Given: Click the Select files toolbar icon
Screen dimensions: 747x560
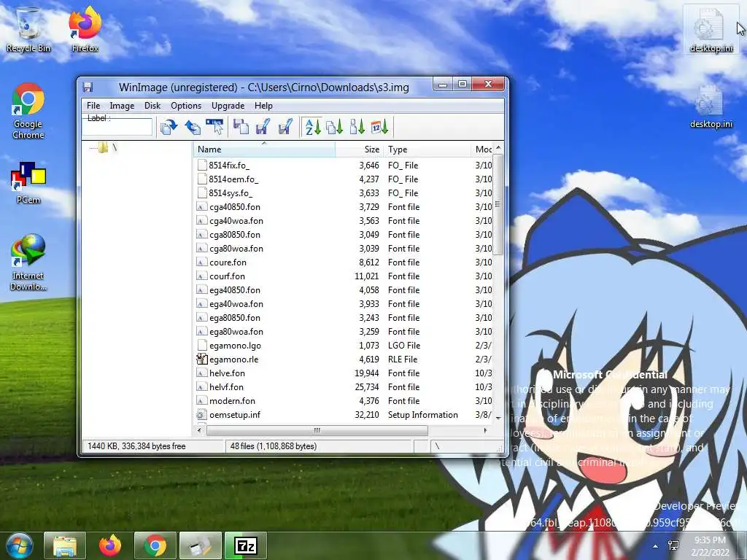Looking at the screenshot, I should tap(214, 127).
